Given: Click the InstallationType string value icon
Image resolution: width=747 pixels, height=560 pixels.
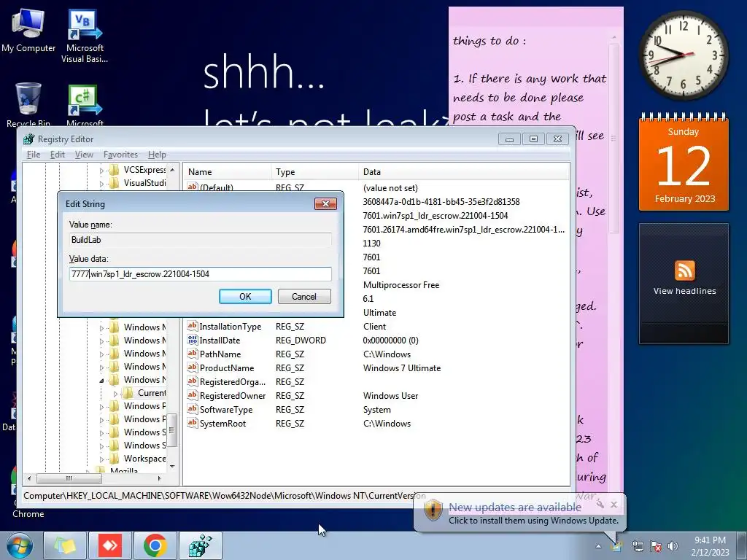Looking at the screenshot, I should [x=192, y=326].
